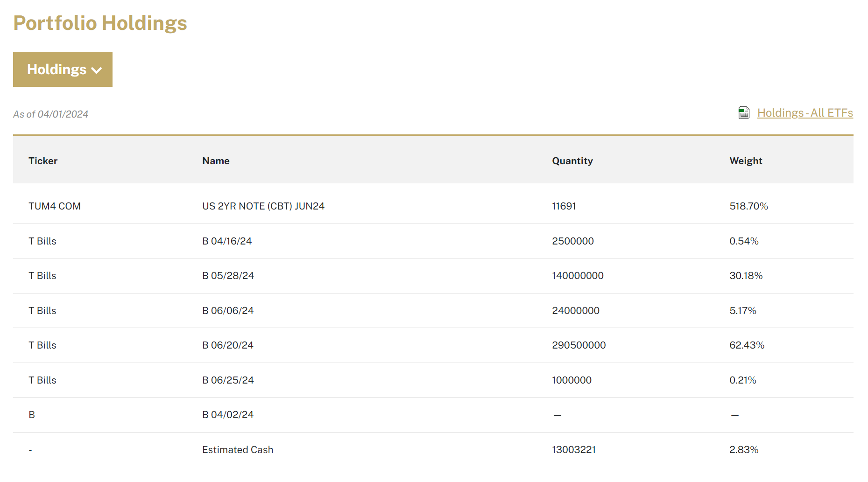868x482 pixels.
Task: Select the TUM4 COM ticker row
Action: (55, 206)
